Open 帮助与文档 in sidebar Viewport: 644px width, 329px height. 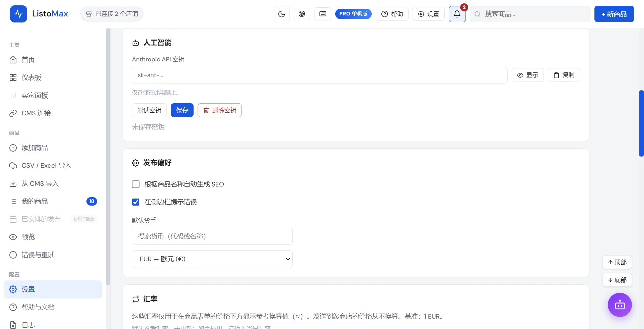53,307
